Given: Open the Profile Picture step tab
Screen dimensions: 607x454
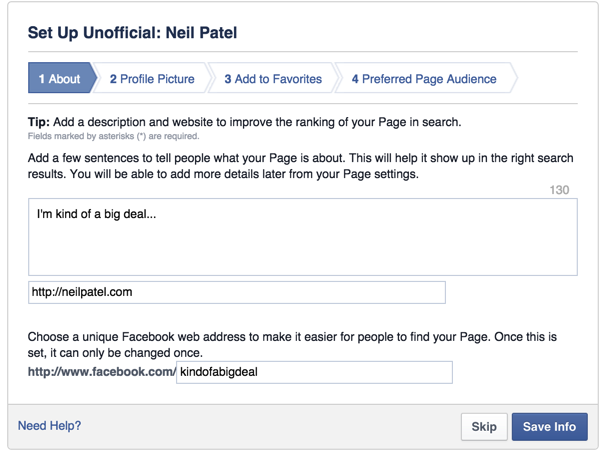Looking at the screenshot, I should coord(152,79).
